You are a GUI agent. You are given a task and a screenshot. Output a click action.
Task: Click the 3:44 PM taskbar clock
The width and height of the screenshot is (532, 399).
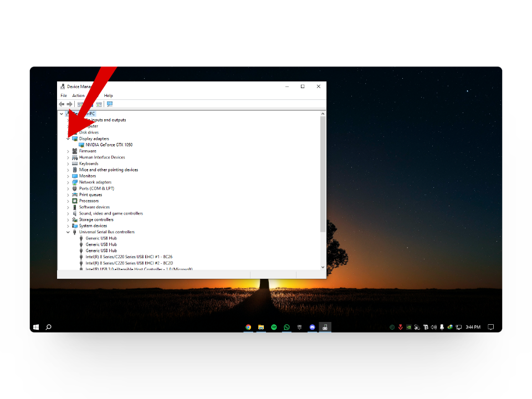[473, 327]
